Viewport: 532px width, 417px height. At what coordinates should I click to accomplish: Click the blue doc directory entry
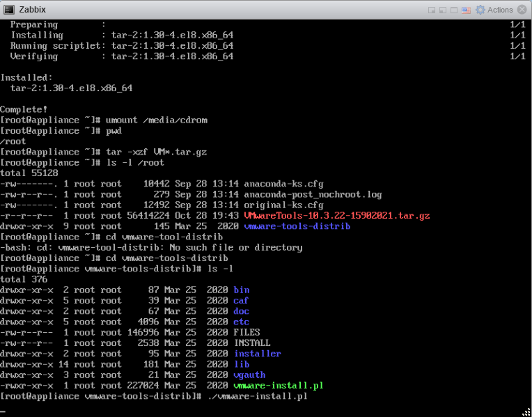click(x=241, y=311)
